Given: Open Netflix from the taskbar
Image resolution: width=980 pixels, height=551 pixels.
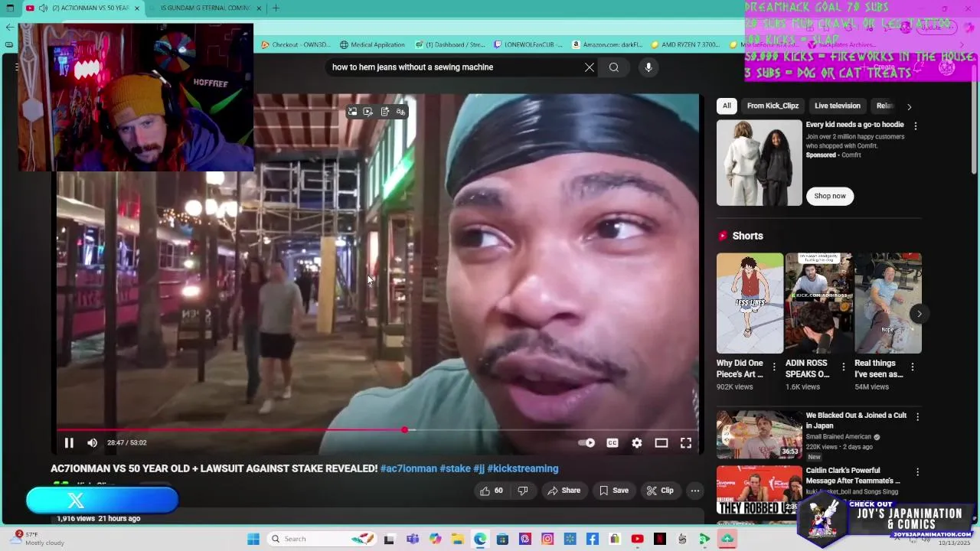Looking at the screenshot, I should (659, 539).
